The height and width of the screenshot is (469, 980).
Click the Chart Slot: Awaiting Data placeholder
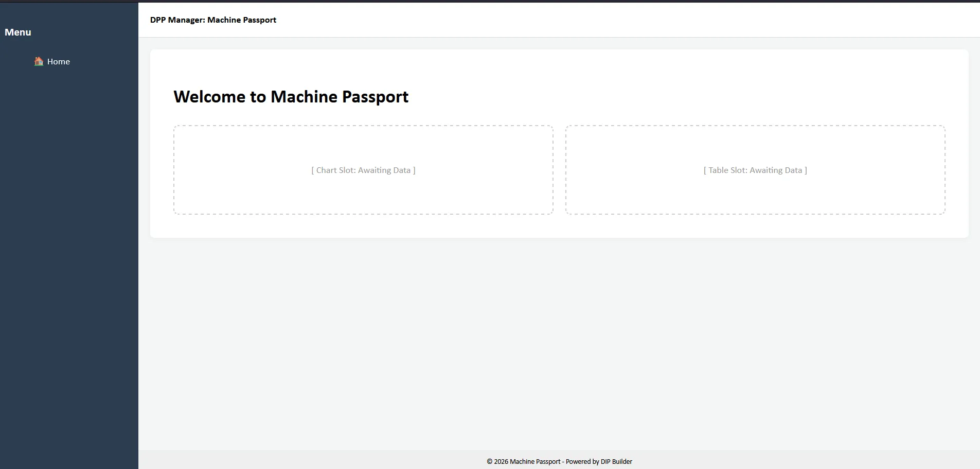click(x=363, y=170)
